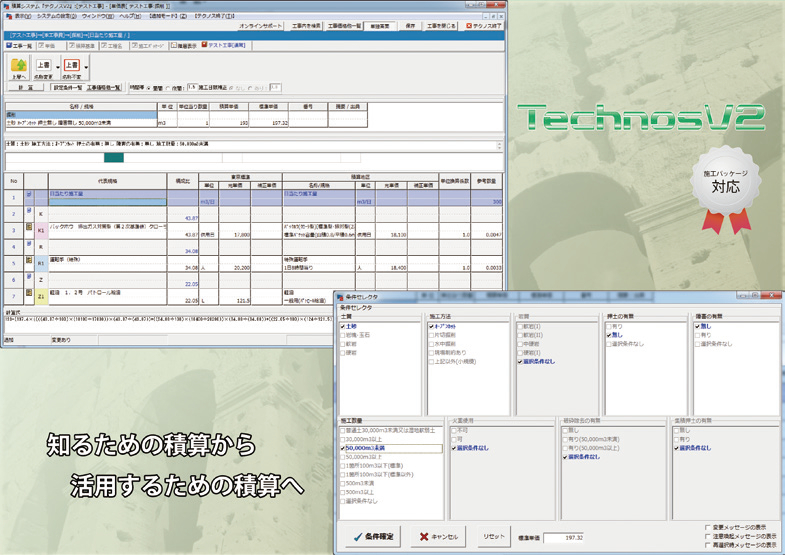Toggle the 50,000m3未満 checkbox
Viewport: 785px width, 555px height.
pos(343,448)
